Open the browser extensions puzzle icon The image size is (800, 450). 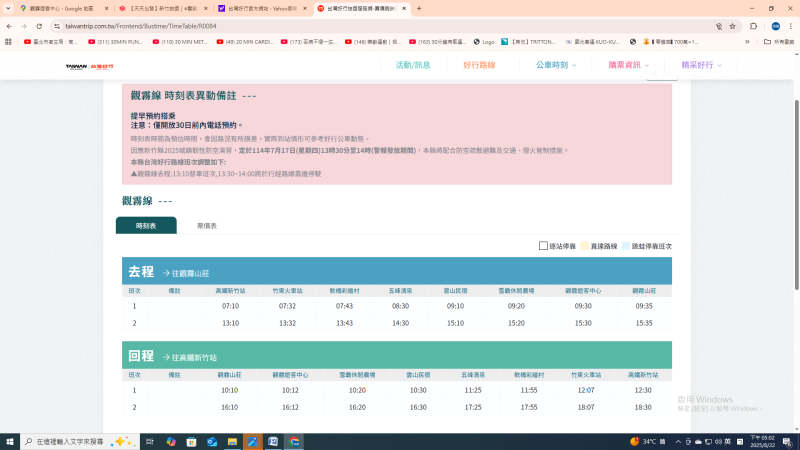coord(754,26)
